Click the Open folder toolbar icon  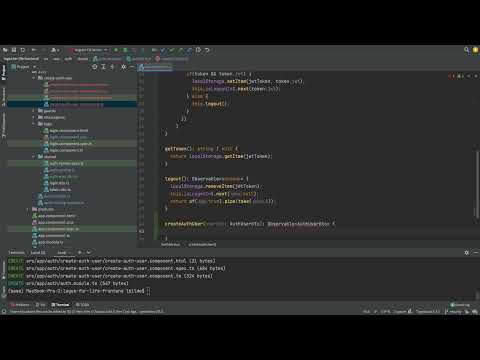[5, 50]
